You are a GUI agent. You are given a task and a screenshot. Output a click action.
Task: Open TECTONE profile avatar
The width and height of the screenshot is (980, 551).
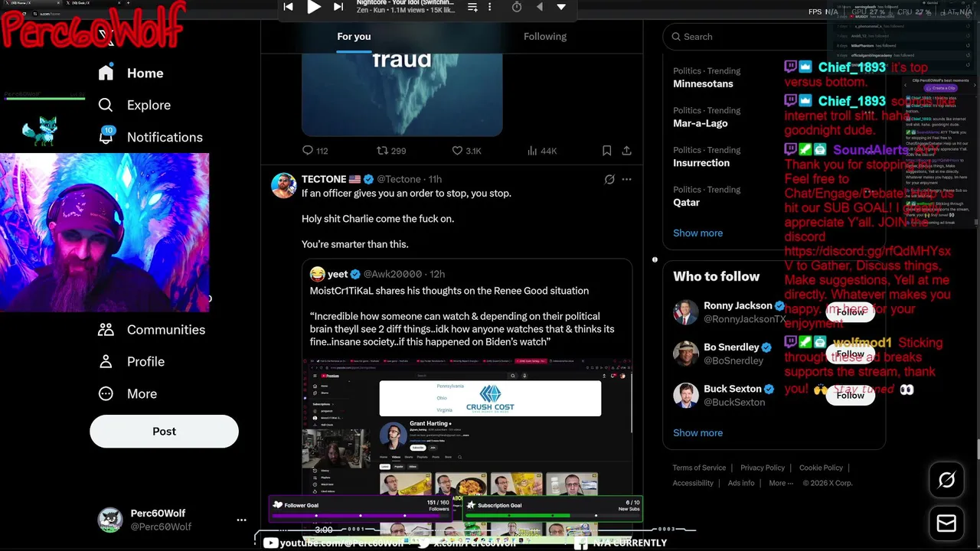point(284,185)
